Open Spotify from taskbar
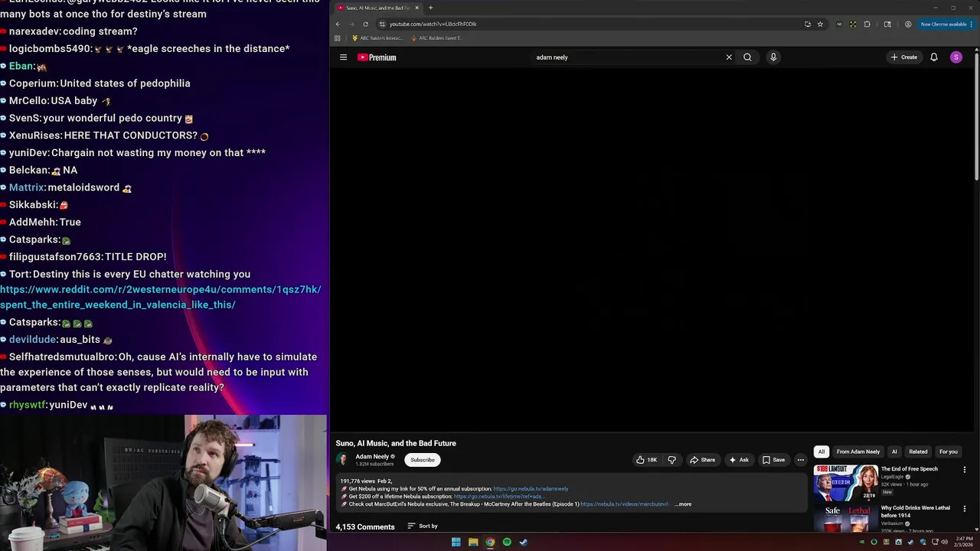Screen dimensions: 980x551 click(x=507, y=543)
